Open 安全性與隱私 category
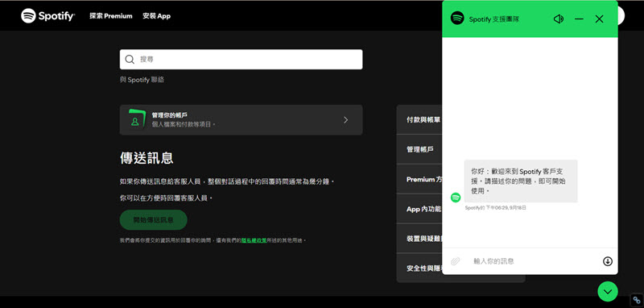Image resolution: width=644 pixels, height=308 pixels. [419, 268]
